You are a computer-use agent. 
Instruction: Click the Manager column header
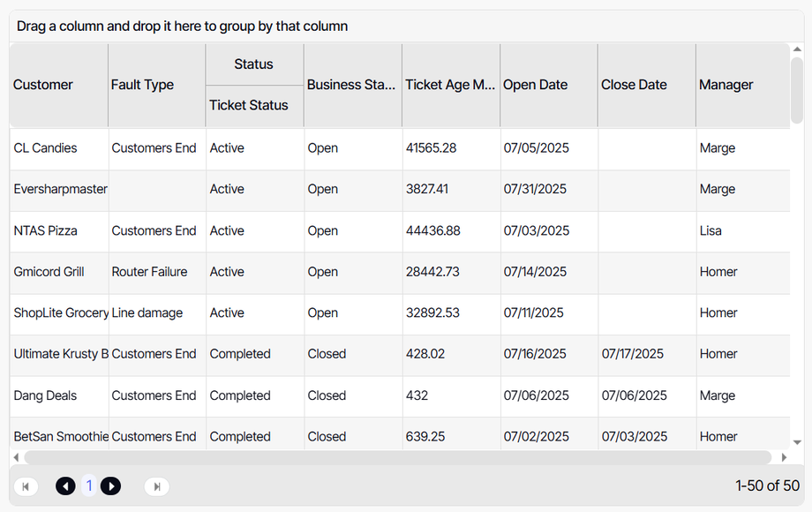[x=726, y=85]
